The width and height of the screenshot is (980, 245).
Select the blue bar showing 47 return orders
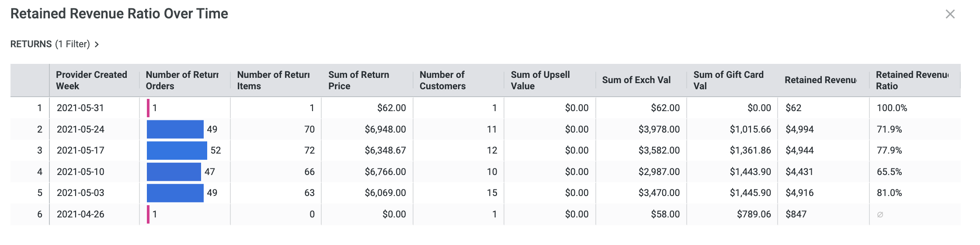coord(174,172)
